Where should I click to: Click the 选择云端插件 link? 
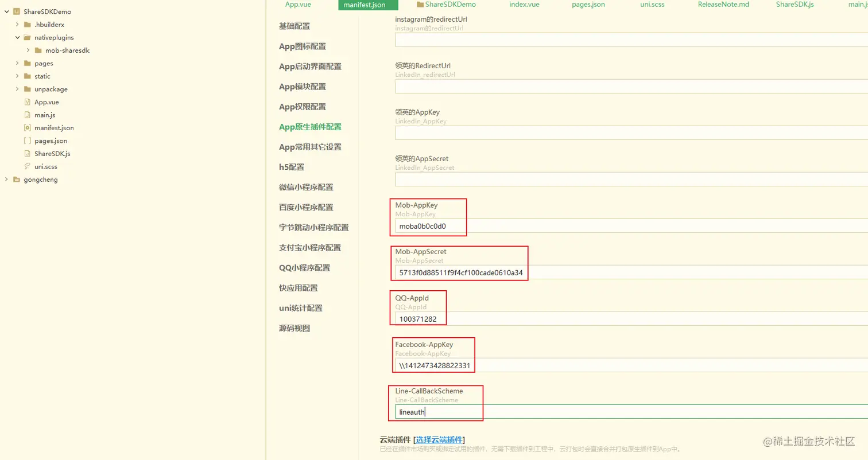coord(439,439)
